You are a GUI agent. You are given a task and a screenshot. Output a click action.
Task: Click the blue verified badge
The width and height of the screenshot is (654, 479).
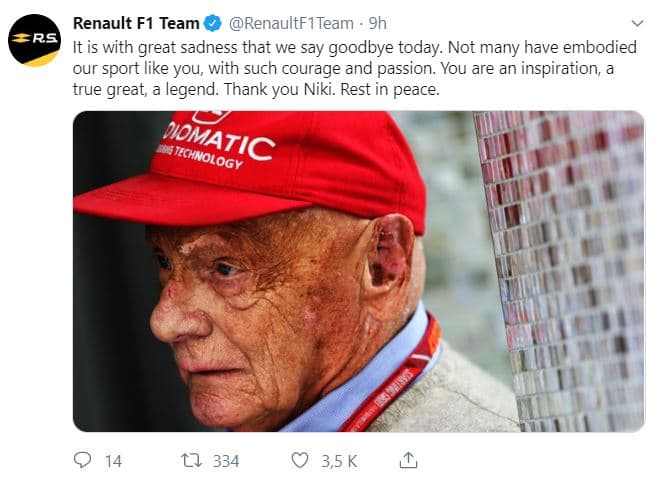pyautogui.click(x=214, y=23)
